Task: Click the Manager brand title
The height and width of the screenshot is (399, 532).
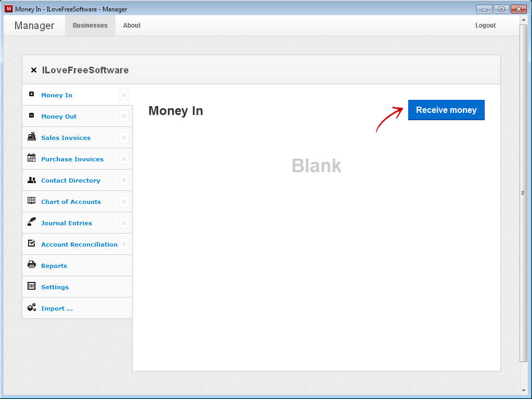Action: click(34, 25)
